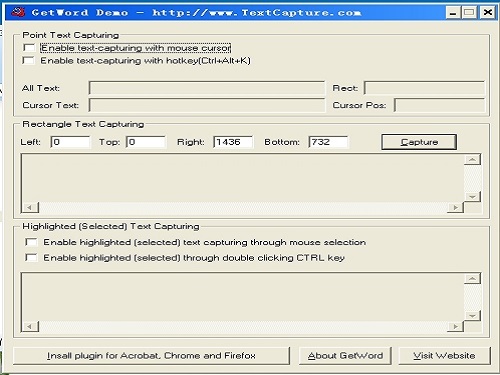Click the "Point Text Capturing" group label

tap(71, 35)
